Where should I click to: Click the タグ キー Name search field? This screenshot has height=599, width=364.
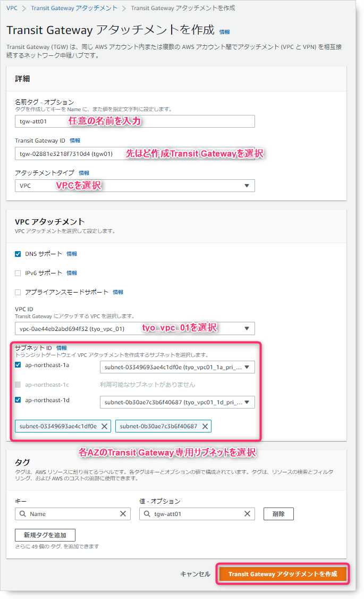pyautogui.click(x=72, y=514)
